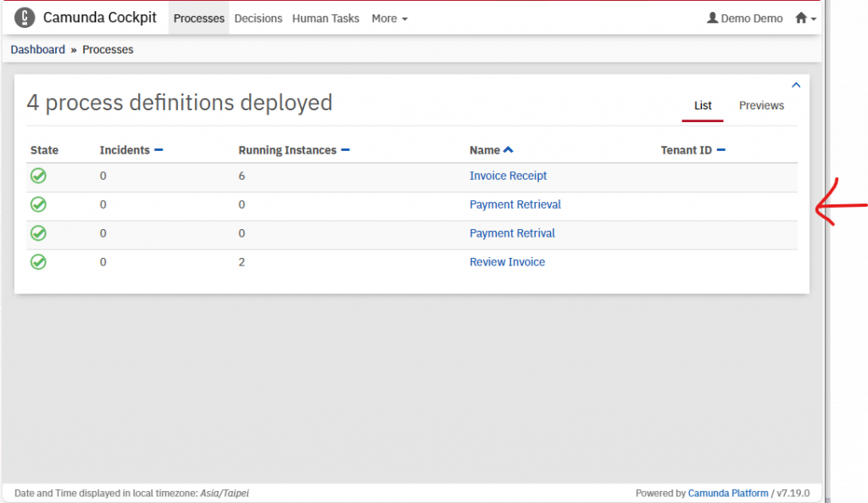Go to Human Tasks
The image size is (868, 503).
tap(325, 19)
